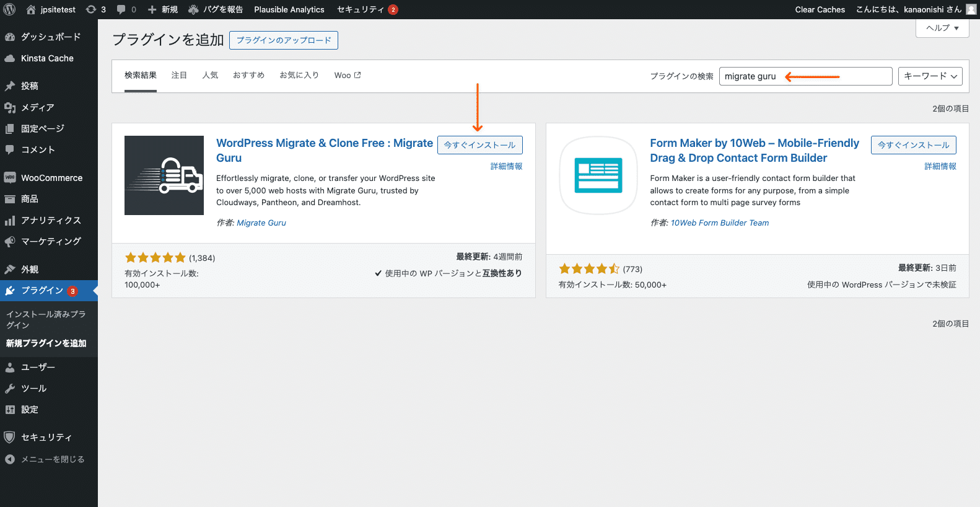Click プラグインのアップロード button
Screen dimensions: 980x507
pos(284,40)
